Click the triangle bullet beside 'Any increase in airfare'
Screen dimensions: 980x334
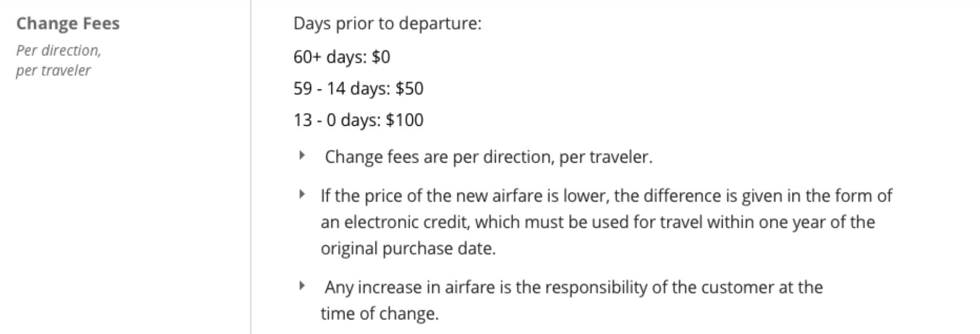pyautogui.click(x=302, y=286)
